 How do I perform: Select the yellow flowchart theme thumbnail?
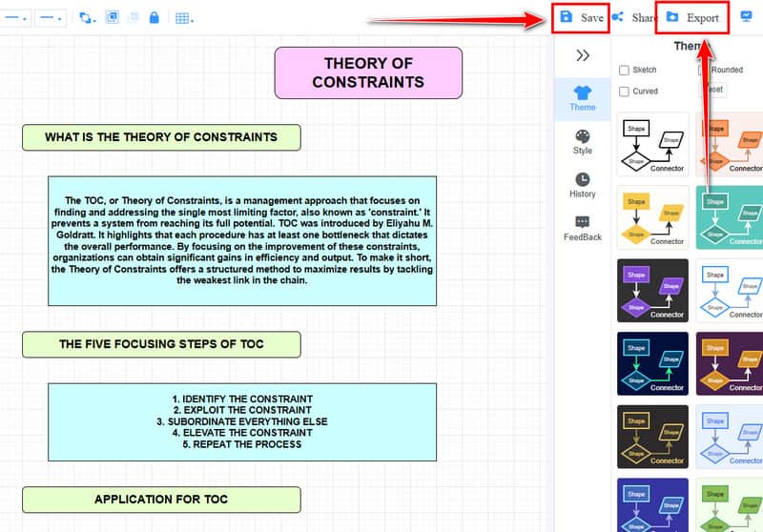653,216
